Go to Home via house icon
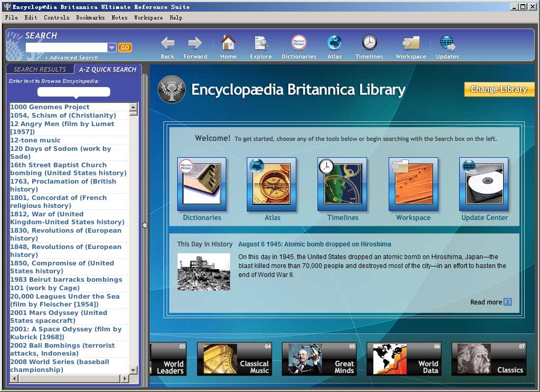The height and width of the screenshot is (392, 540). pos(228,43)
